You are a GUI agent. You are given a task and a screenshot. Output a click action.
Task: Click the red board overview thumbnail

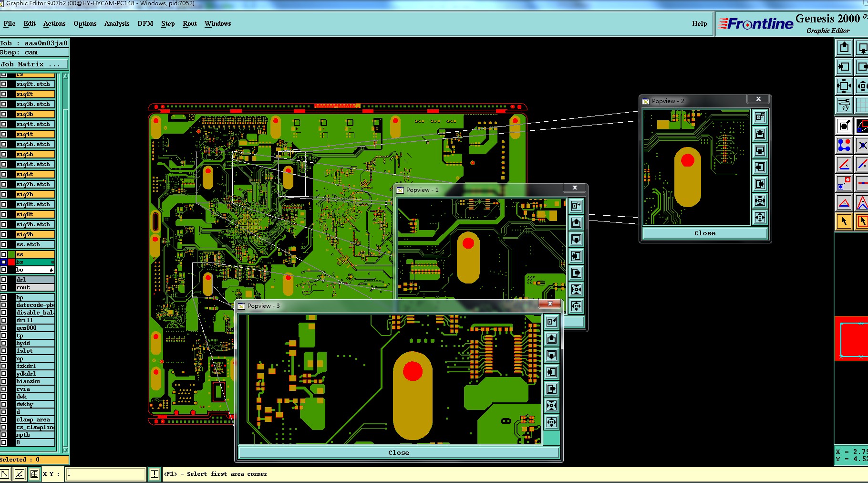click(852, 338)
